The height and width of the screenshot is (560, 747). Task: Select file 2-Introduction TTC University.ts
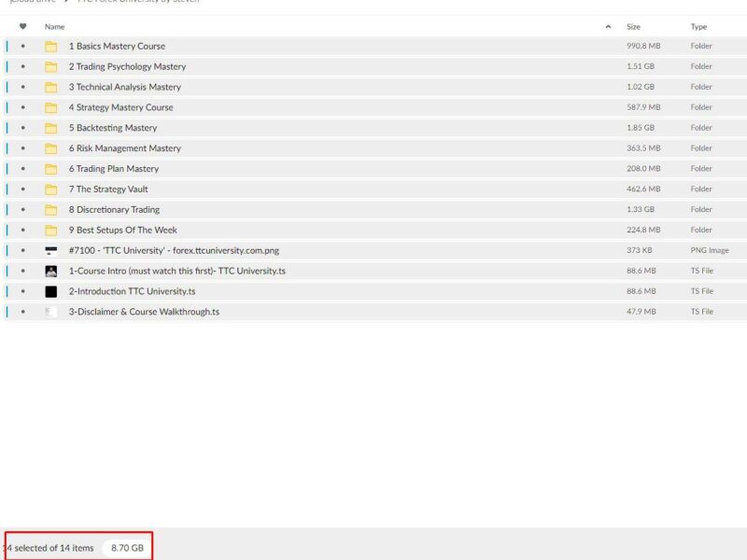click(x=132, y=291)
